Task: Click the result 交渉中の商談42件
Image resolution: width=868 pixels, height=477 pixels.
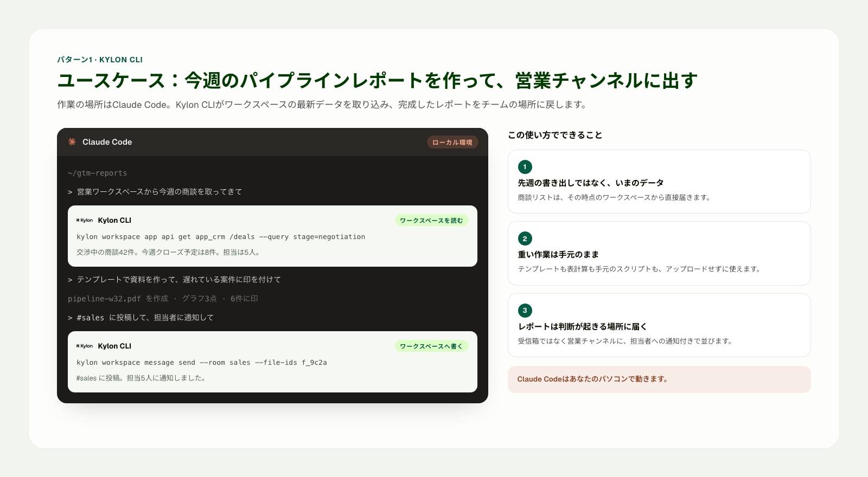Action: pos(169,253)
